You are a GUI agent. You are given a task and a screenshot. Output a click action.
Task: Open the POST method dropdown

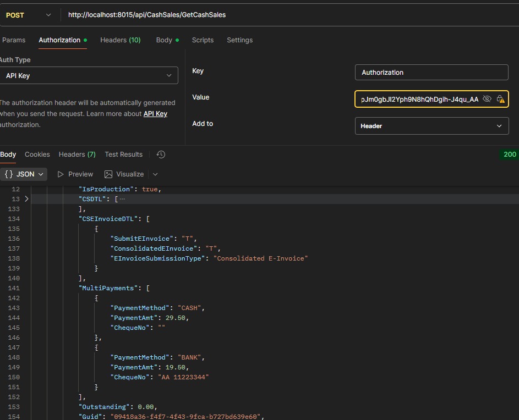tap(28, 15)
